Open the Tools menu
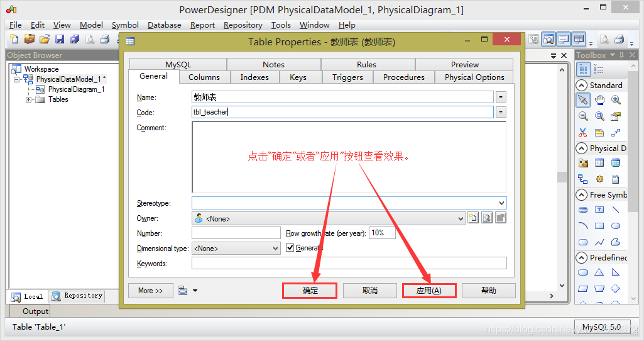This screenshot has height=341, width=644. [x=281, y=25]
